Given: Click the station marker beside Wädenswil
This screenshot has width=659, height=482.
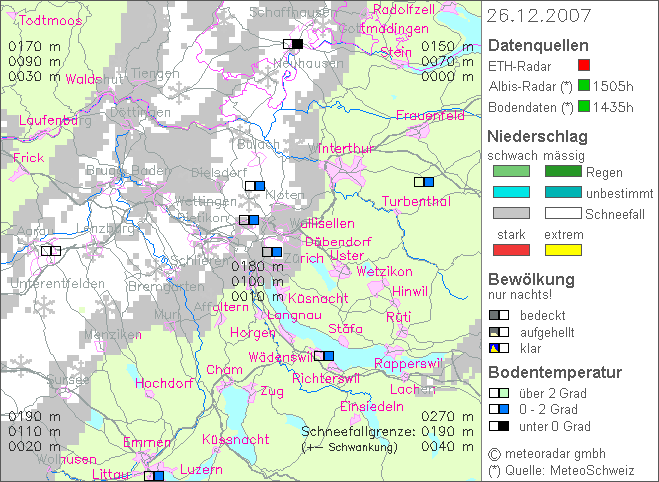Looking at the screenshot, I should tap(324, 356).
